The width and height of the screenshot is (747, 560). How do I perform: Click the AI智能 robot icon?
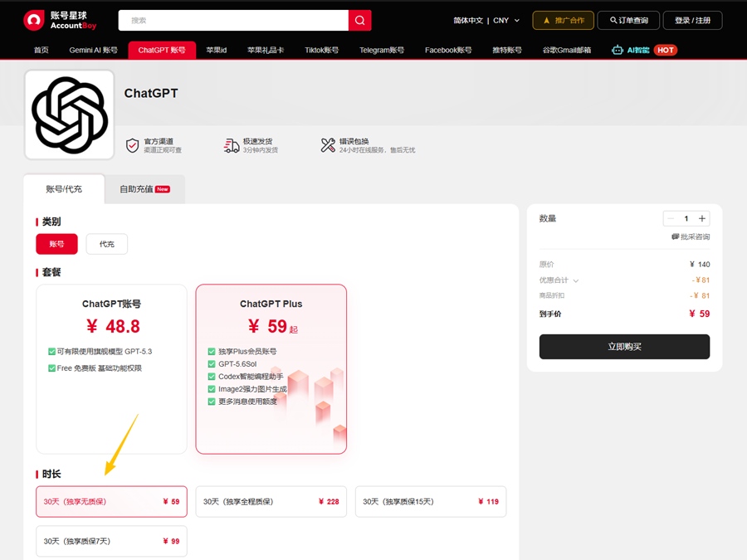point(618,50)
